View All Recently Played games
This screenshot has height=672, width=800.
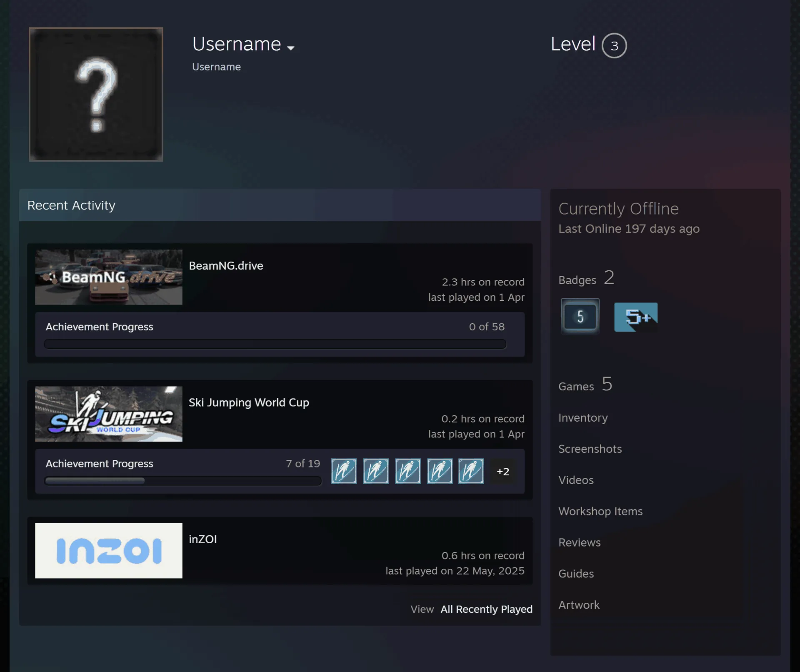tap(487, 609)
